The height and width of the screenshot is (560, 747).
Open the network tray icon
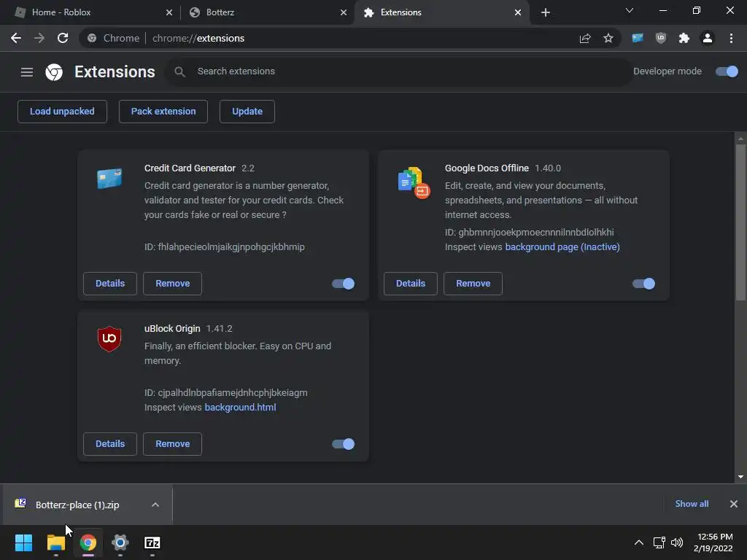coord(659,542)
